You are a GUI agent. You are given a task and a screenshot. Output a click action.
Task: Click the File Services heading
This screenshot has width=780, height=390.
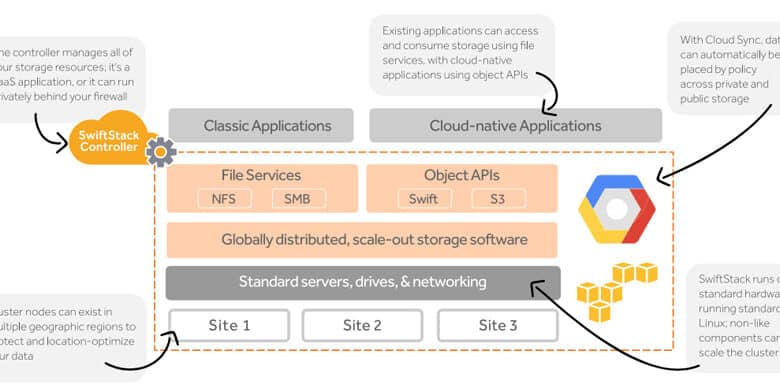pyautogui.click(x=261, y=175)
